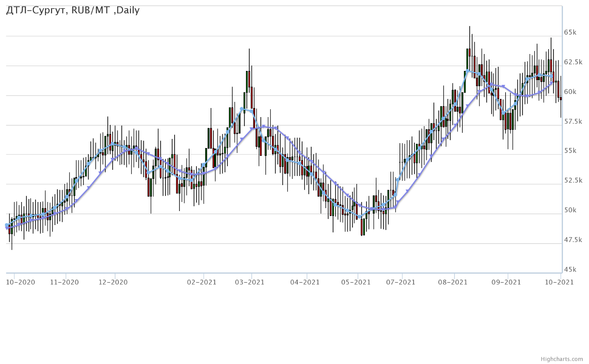Select the 11-2020 x-axis date label

click(64, 282)
